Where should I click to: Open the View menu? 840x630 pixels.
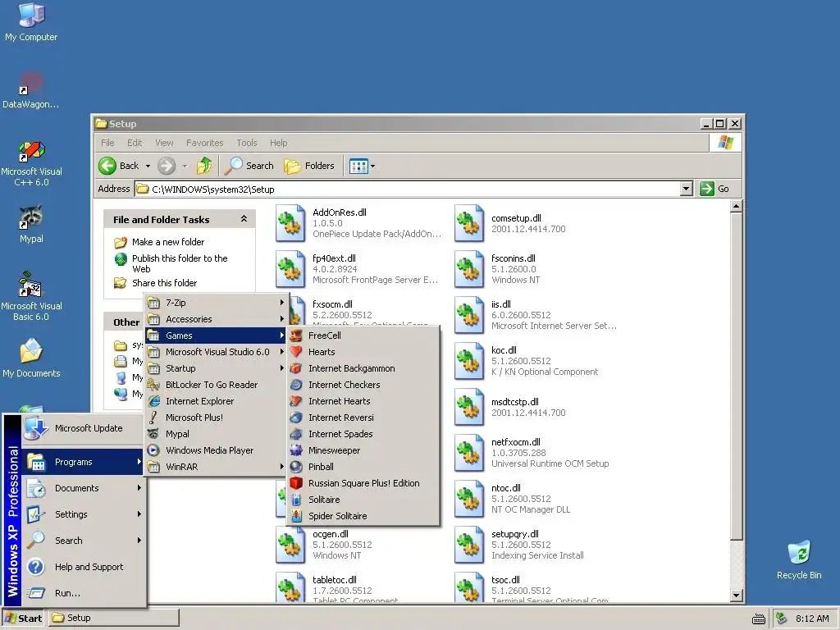(164, 143)
